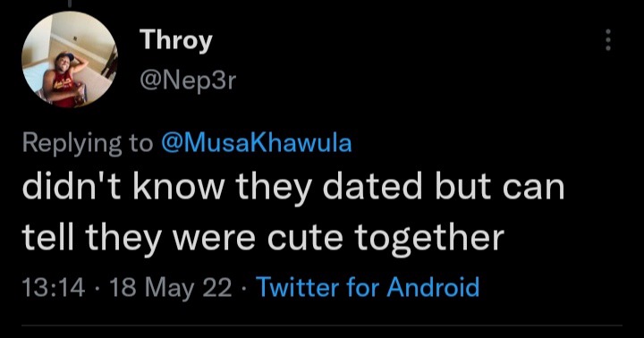
Task: Open the three-dot more options menu
Action: point(608,40)
